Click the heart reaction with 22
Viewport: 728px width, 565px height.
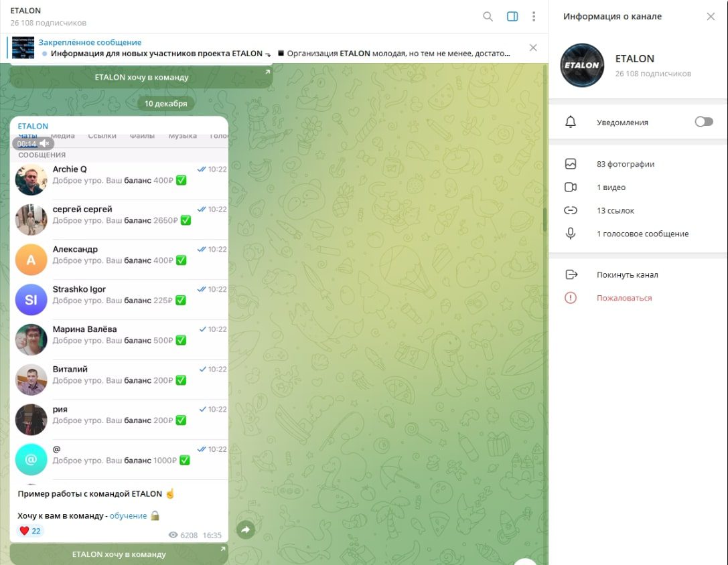[29, 531]
